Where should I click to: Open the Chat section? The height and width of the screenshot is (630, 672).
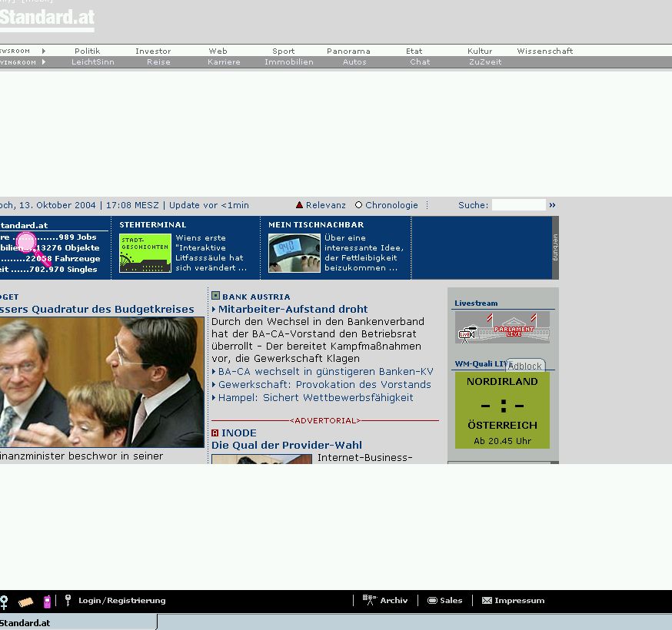point(420,62)
